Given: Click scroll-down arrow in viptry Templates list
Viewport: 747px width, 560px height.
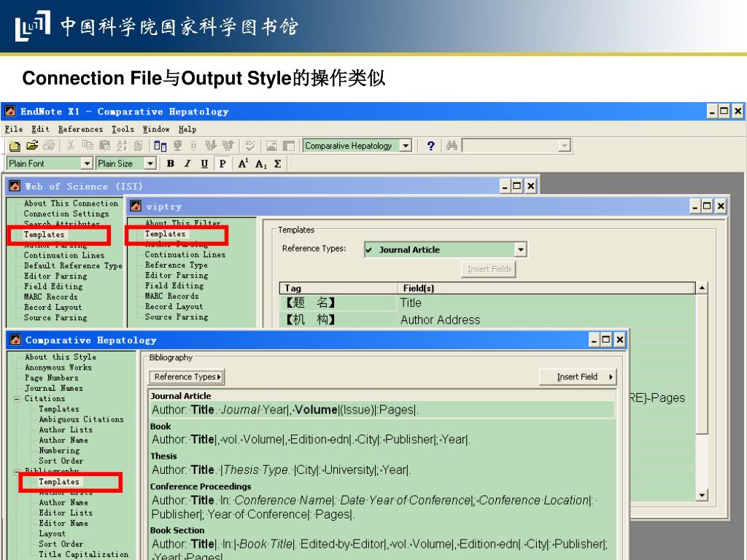Looking at the screenshot, I should click(702, 495).
